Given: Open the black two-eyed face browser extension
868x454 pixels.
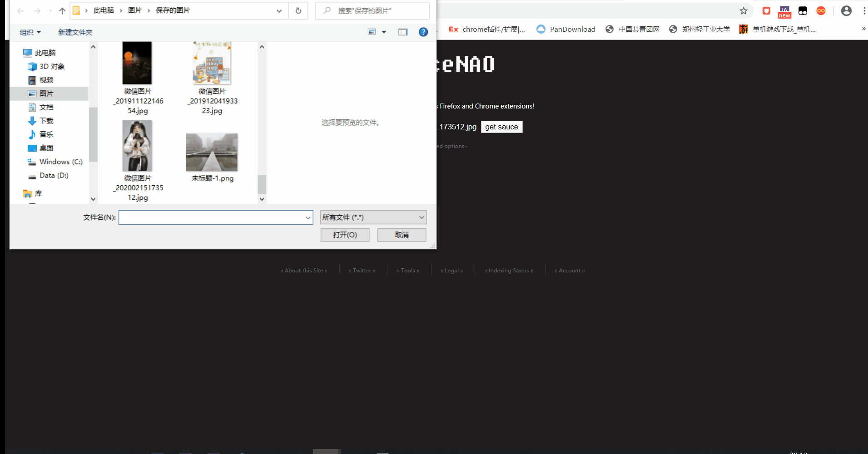Looking at the screenshot, I should [x=803, y=11].
